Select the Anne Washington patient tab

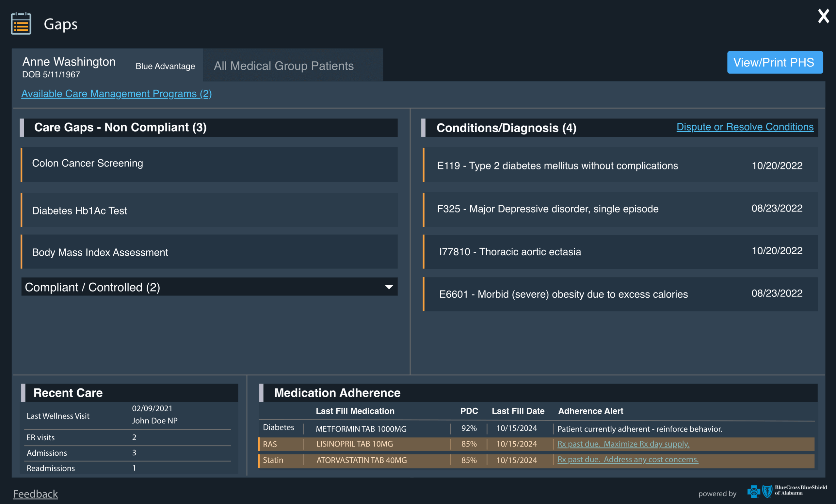(x=107, y=66)
